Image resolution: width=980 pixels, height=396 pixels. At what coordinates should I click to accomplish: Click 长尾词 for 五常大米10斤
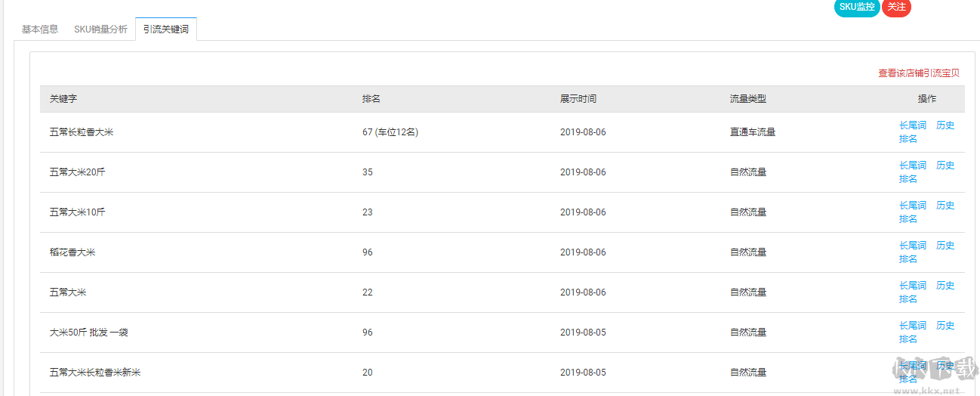coord(912,206)
